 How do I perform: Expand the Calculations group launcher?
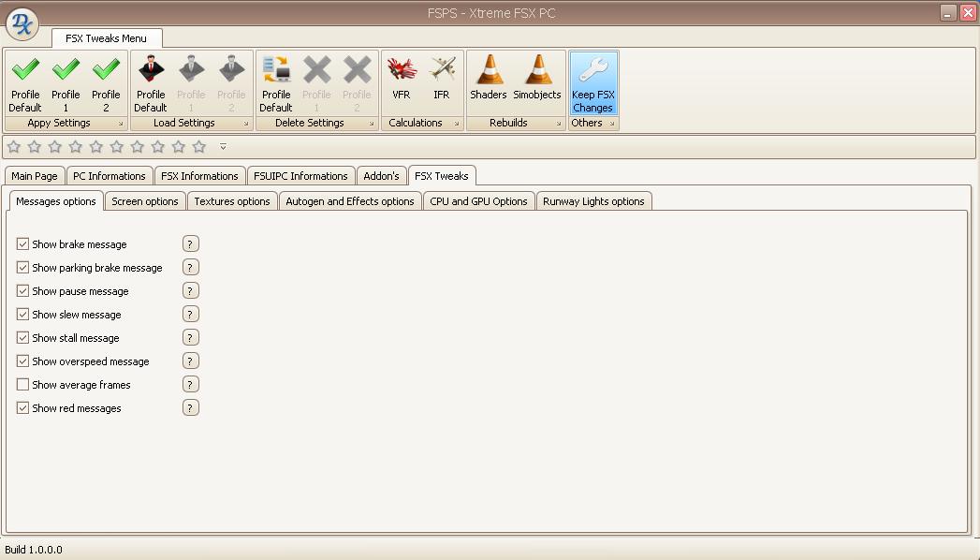point(456,124)
